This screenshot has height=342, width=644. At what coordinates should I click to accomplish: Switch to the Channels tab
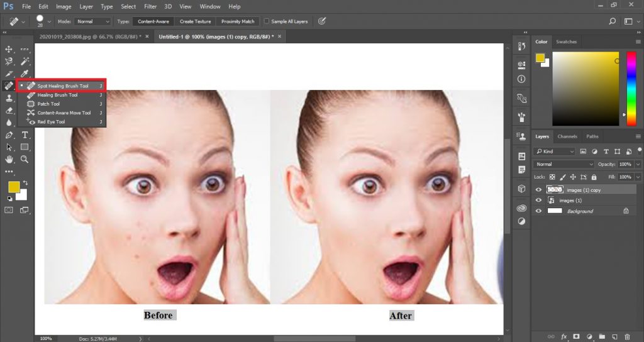[567, 136]
